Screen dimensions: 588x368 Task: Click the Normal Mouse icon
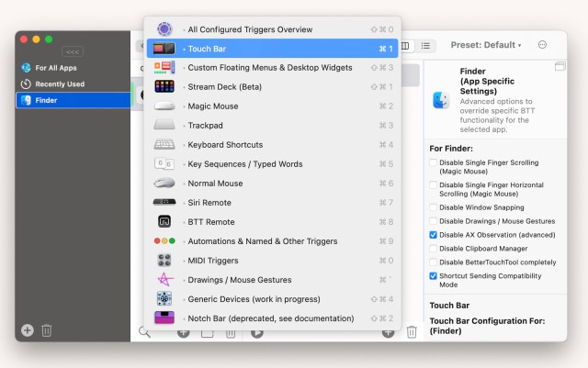(x=164, y=183)
